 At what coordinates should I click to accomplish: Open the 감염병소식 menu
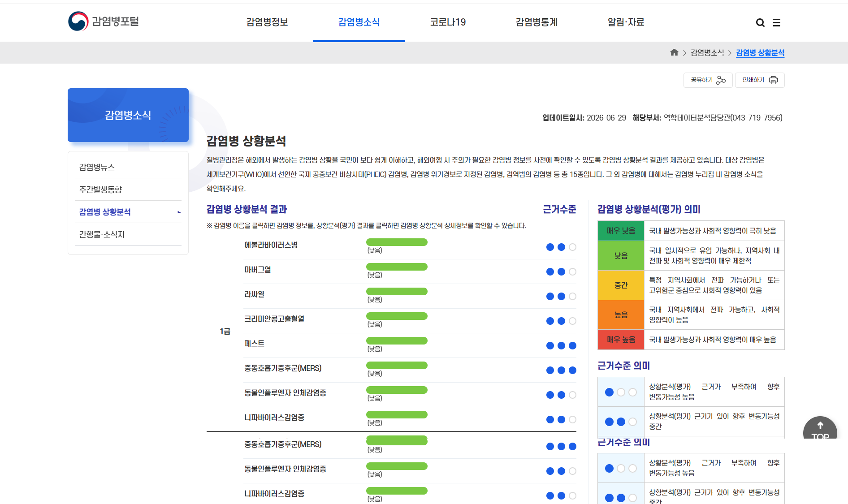coord(359,22)
